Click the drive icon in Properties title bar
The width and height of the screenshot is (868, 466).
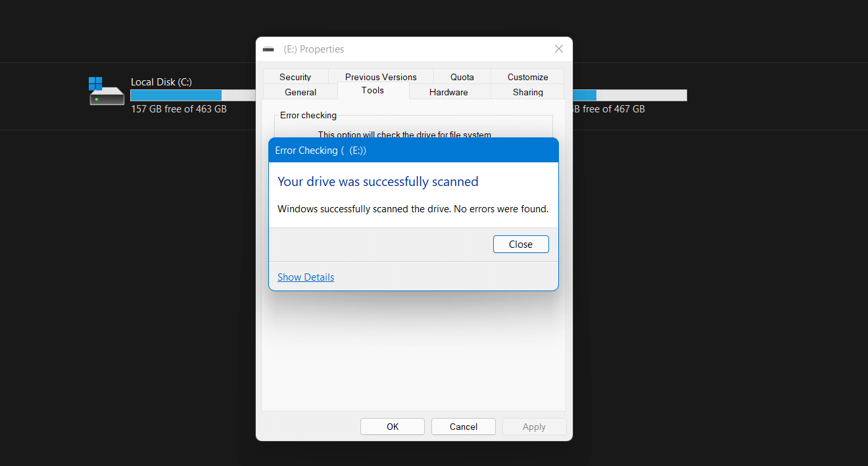(268, 49)
